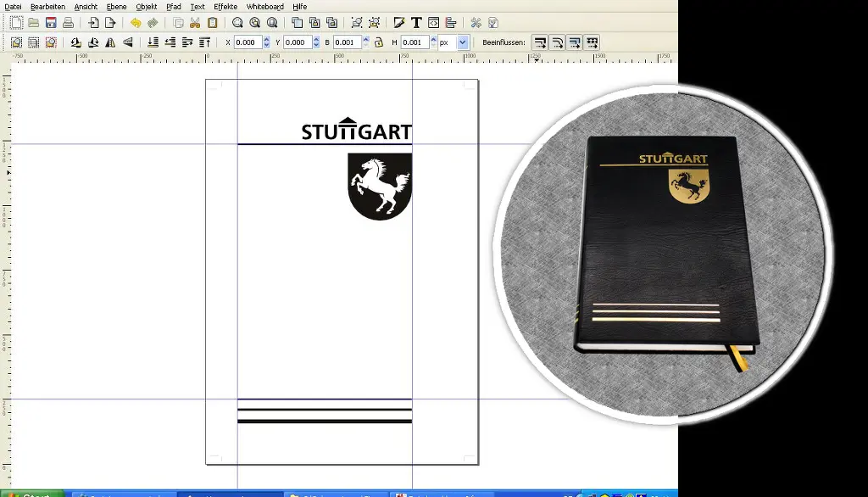
Task: Click the X position input field
Action: tap(248, 42)
